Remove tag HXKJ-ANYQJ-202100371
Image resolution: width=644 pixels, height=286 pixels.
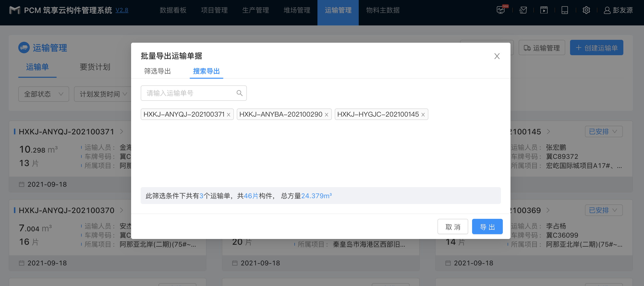229,115
